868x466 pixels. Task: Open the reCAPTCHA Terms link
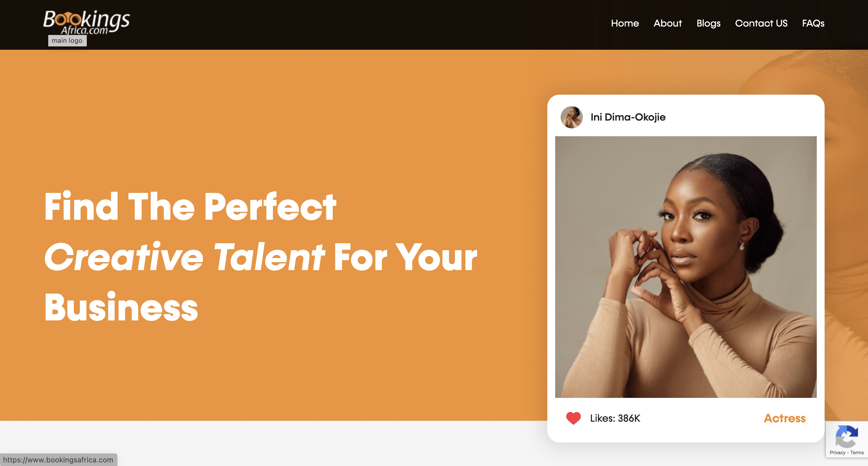click(857, 452)
